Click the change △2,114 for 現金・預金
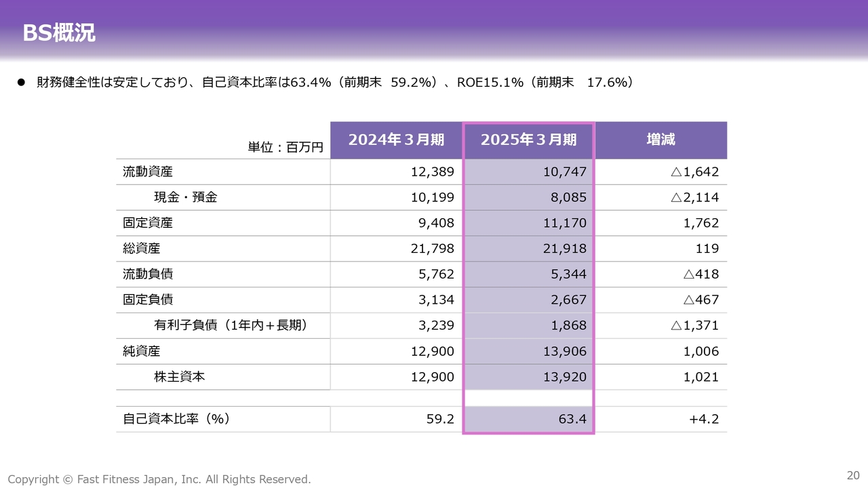 coord(694,197)
